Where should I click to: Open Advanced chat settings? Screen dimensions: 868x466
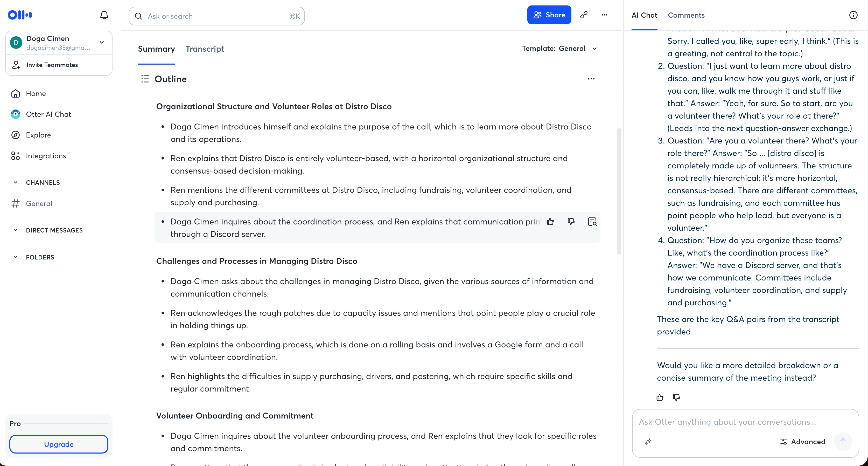tap(803, 442)
